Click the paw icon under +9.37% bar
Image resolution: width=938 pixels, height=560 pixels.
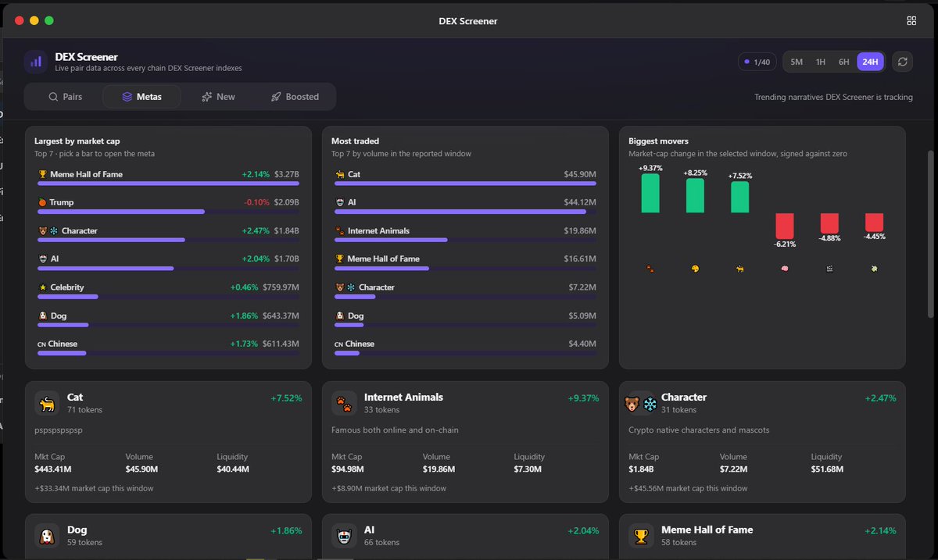tap(650, 268)
